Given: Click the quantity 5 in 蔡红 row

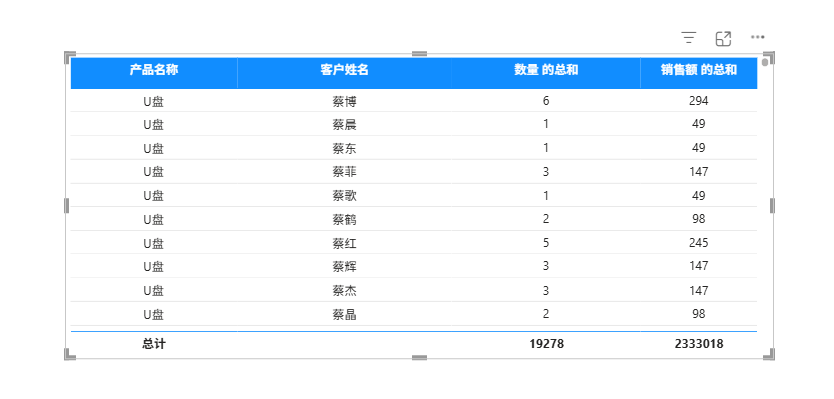Looking at the screenshot, I should tap(546, 243).
